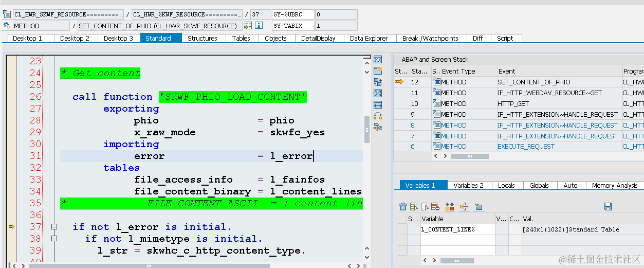This screenshot has width=644, height=268.
Task: Open the Diff tab
Action: tap(478, 38)
